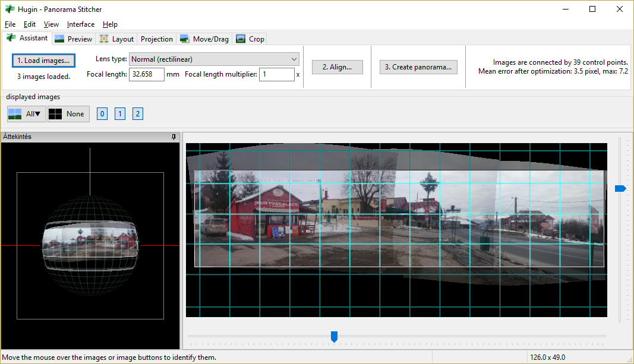Click the 3. Create panorama button
The height and width of the screenshot is (364, 634).
point(418,67)
